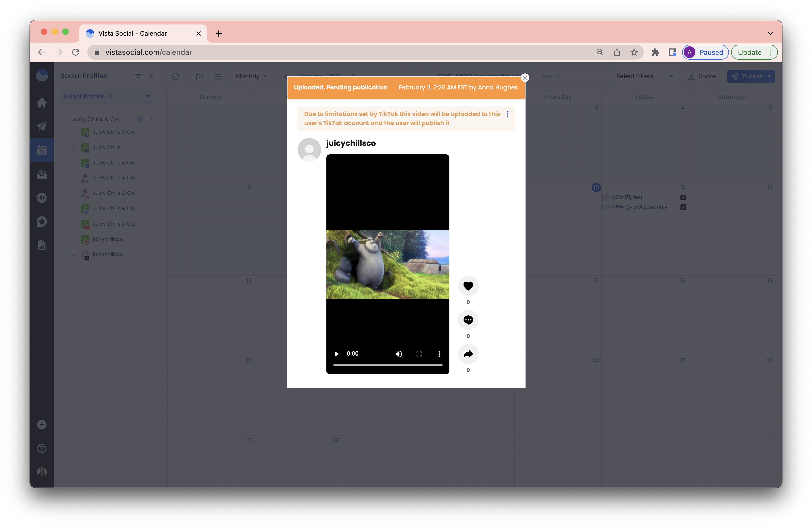This screenshot has width=812, height=527.
Task: Reload the browser page
Action: pyautogui.click(x=76, y=52)
